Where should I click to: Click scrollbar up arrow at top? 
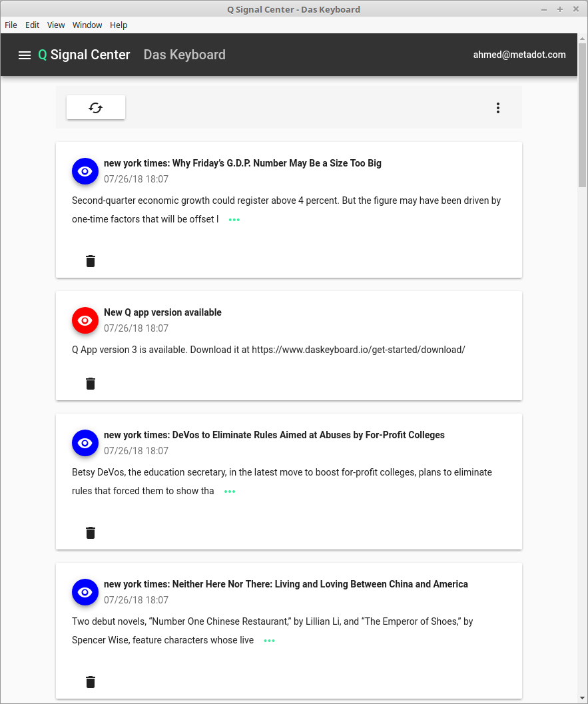pos(582,39)
